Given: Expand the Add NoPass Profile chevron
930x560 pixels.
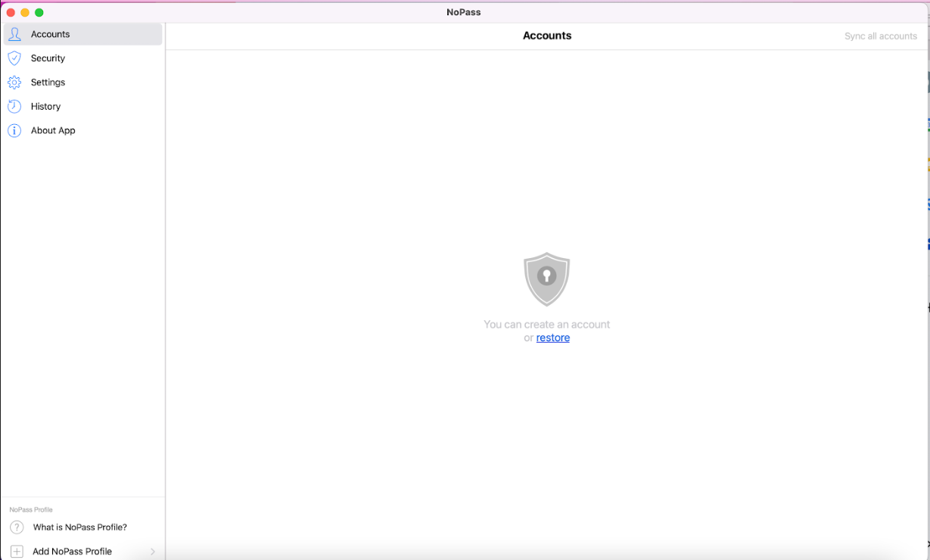Looking at the screenshot, I should 153,552.
